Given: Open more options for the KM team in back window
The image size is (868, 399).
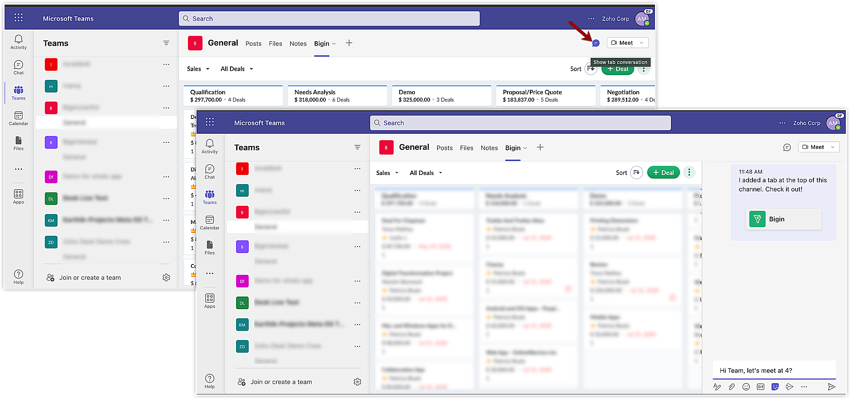Looking at the screenshot, I should click(166, 220).
